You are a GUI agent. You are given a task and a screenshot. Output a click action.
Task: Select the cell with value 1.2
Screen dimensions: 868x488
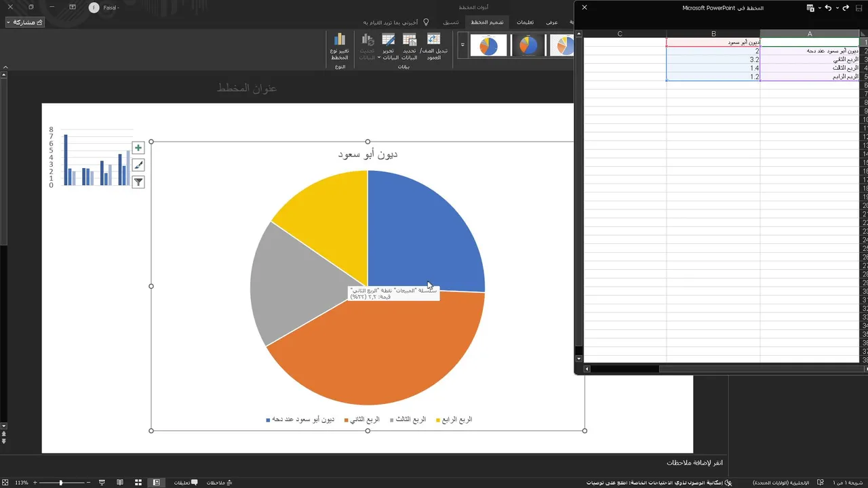click(713, 77)
